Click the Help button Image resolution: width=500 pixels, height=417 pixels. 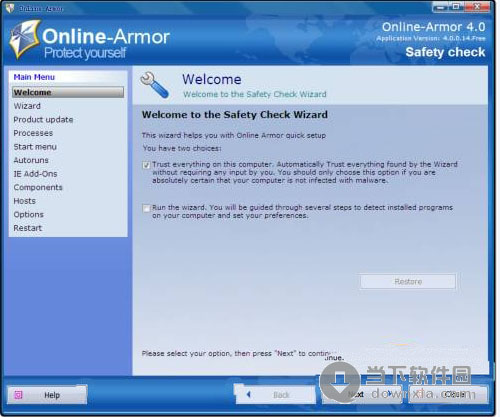pyautogui.click(x=47, y=395)
